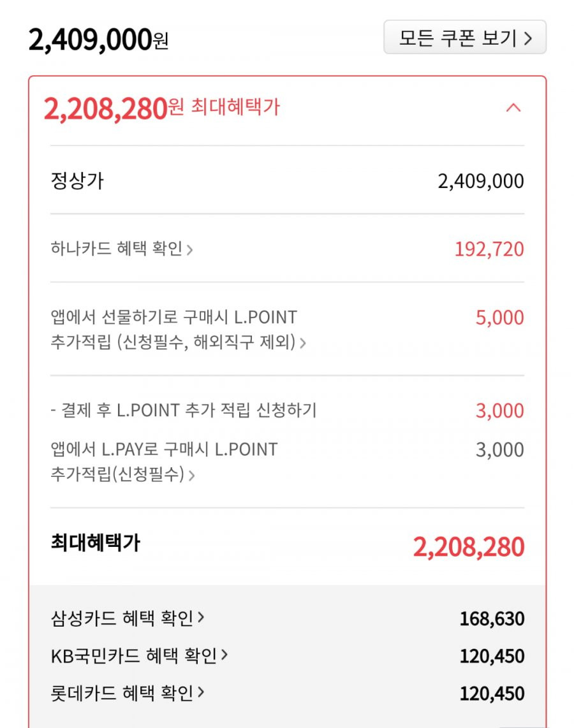Screen dimensions: 574x728
Task: Open 삼성카드 혜택 확인 link
Action: 128,618
